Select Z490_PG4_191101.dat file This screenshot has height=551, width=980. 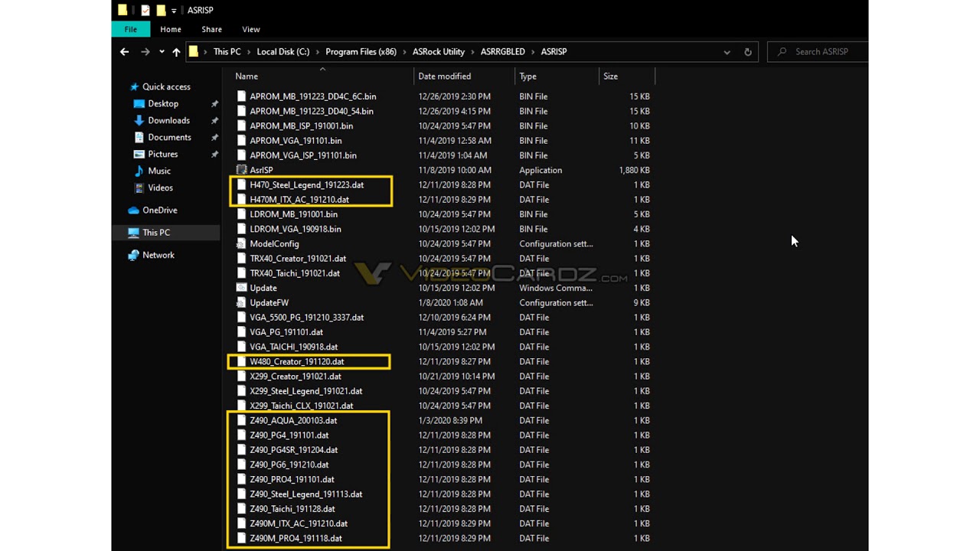[x=289, y=435]
